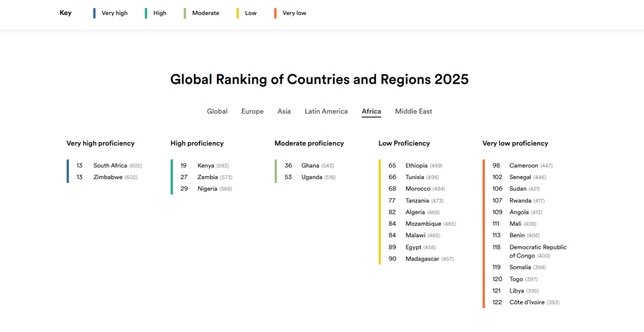Image resolution: width=644 pixels, height=332 pixels.
Task: Pick the yellow Low key swatch
Action: (238, 13)
